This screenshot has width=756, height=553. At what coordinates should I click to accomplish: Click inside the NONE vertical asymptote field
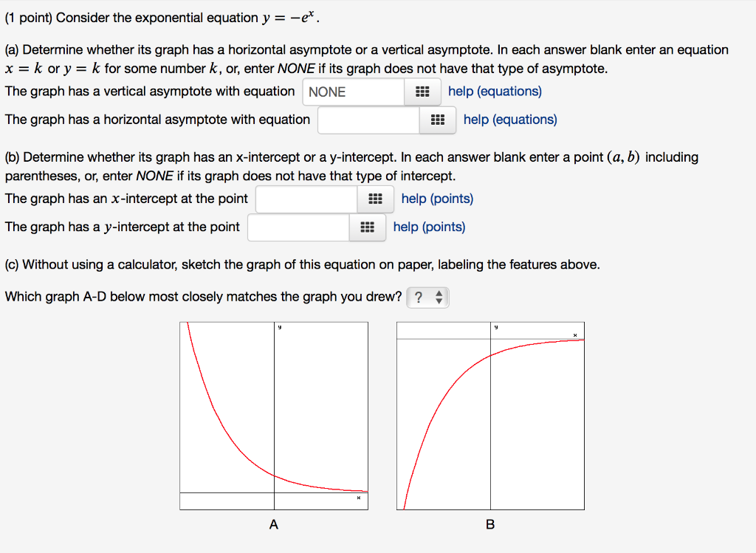tap(353, 91)
